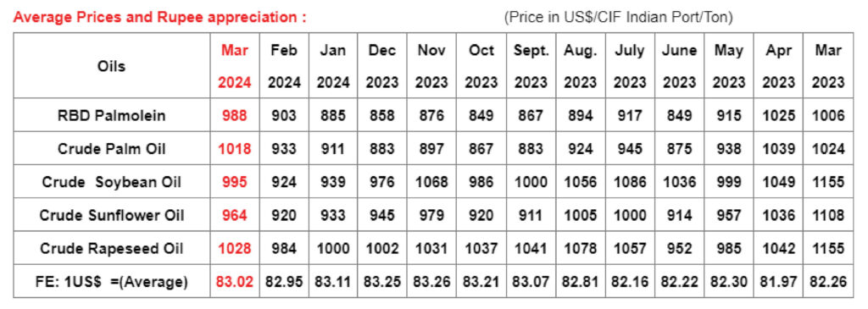868x309 pixels.
Task: Click the Crude Palm Oil row label
Action: 113,149
